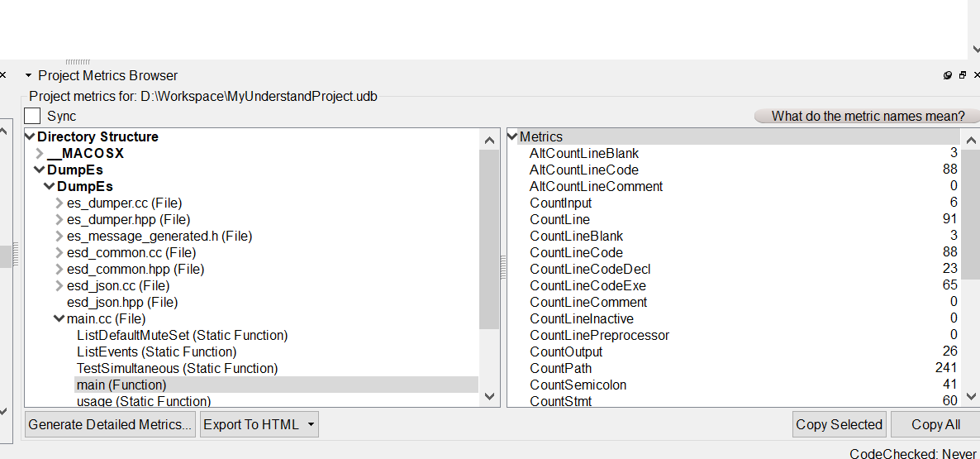980x459 pixels.
Task: Collapse the Directory Structure root node
Action: [x=31, y=137]
